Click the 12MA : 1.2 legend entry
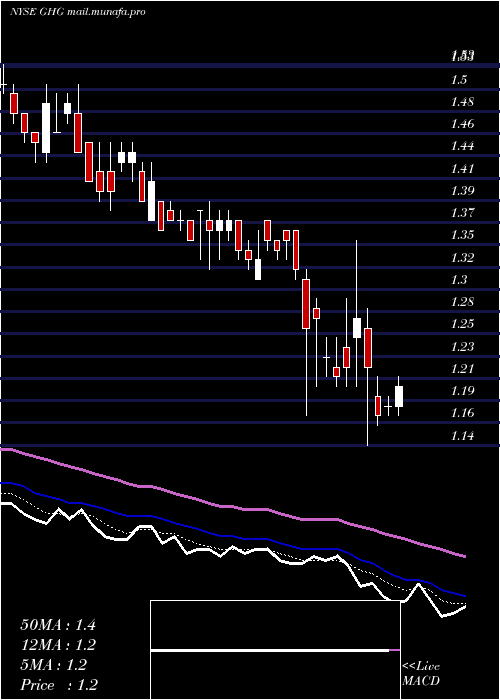 tap(58, 645)
